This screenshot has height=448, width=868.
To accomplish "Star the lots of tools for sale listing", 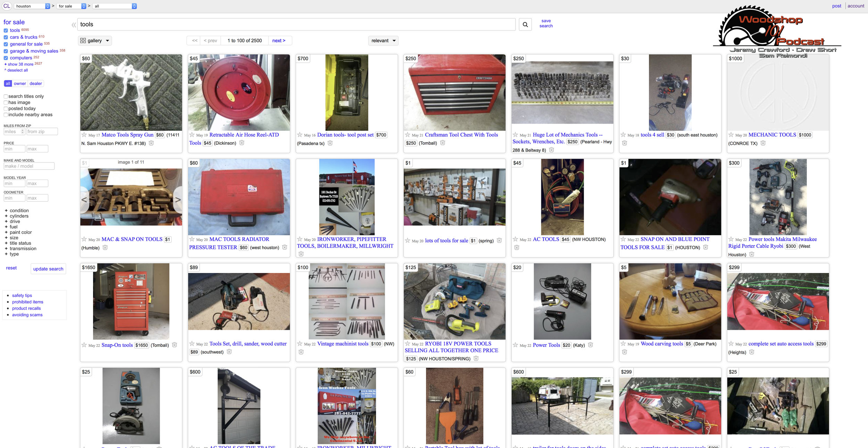I will pyautogui.click(x=408, y=240).
